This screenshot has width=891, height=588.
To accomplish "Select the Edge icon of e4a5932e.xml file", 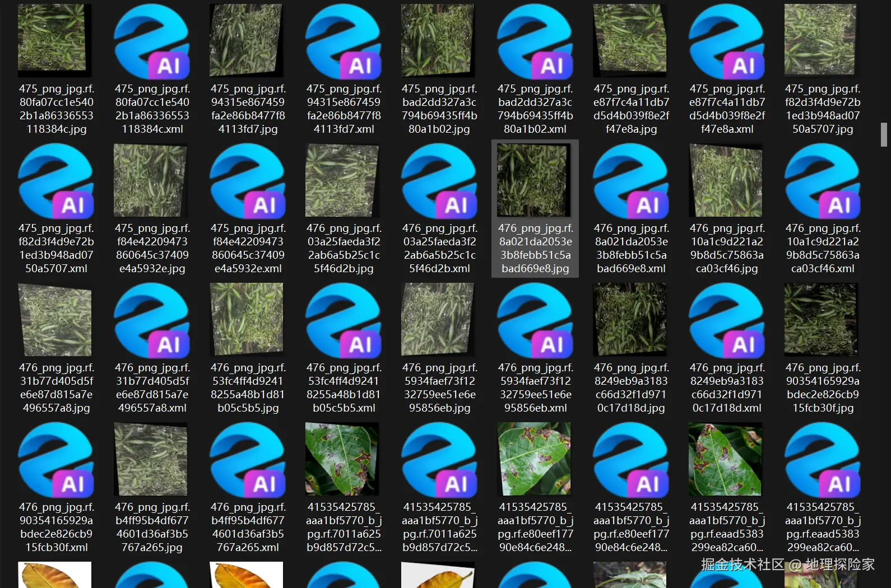I will pos(248,180).
